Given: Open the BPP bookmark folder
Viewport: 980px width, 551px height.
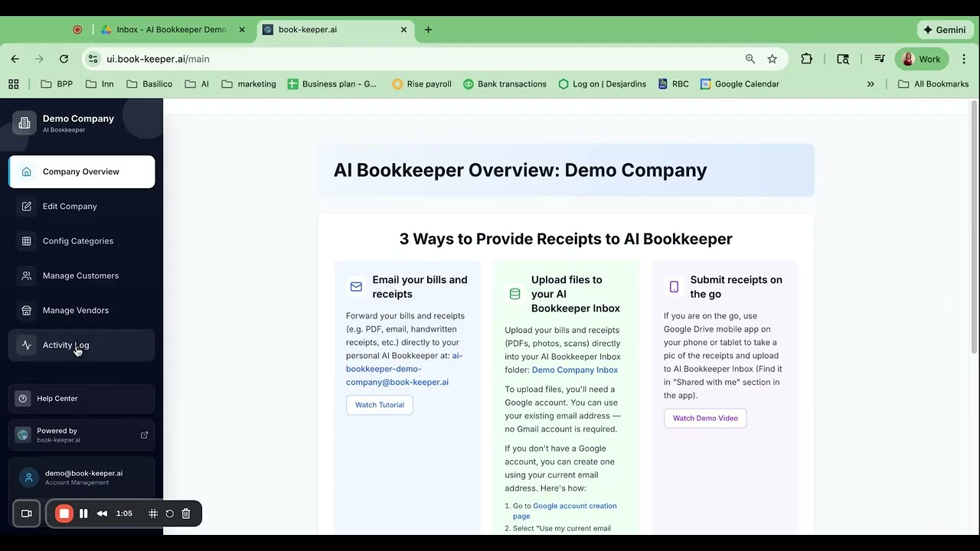Looking at the screenshot, I should pos(57,84).
